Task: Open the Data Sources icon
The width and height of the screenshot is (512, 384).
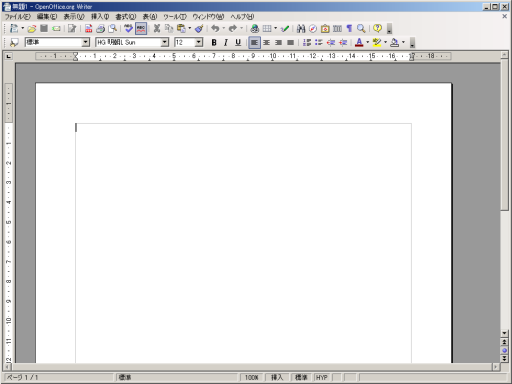Action: (x=337, y=29)
